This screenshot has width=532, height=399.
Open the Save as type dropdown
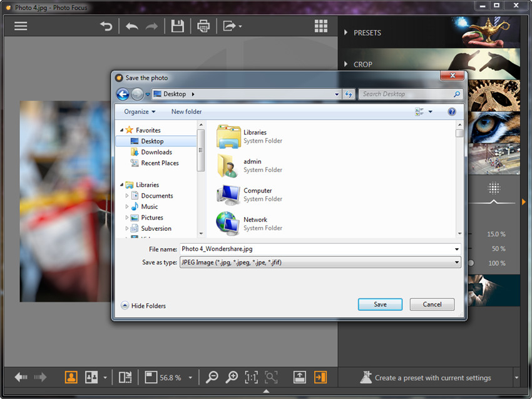[320, 263]
